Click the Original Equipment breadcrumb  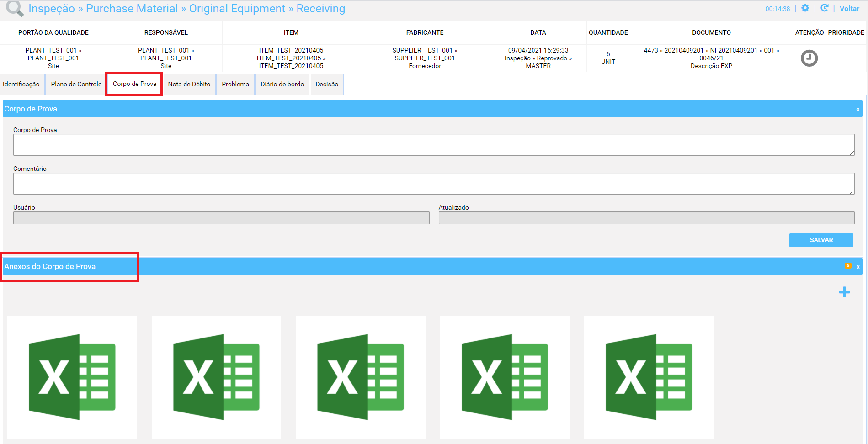237,9
